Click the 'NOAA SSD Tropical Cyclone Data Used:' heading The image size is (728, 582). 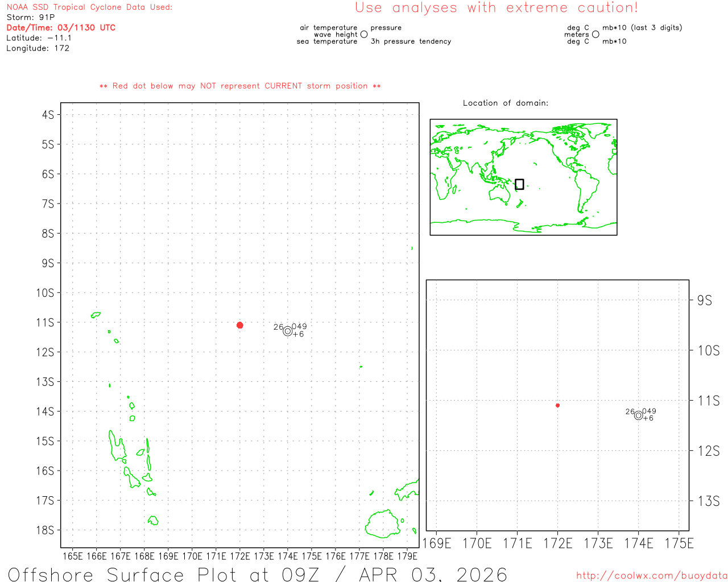click(x=89, y=7)
